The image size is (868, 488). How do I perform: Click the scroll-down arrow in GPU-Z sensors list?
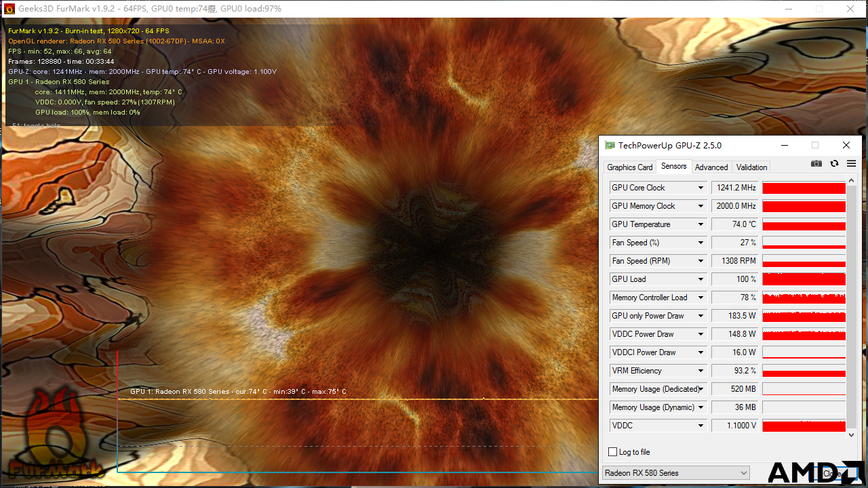coord(852,435)
